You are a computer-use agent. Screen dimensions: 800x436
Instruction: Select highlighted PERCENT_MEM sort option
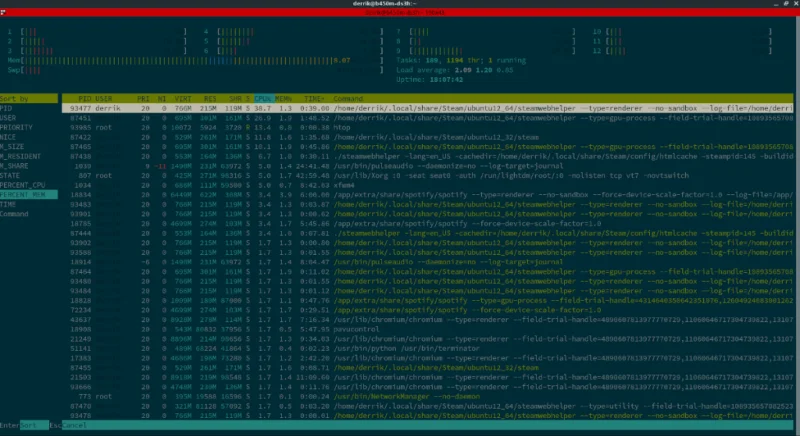(29, 195)
